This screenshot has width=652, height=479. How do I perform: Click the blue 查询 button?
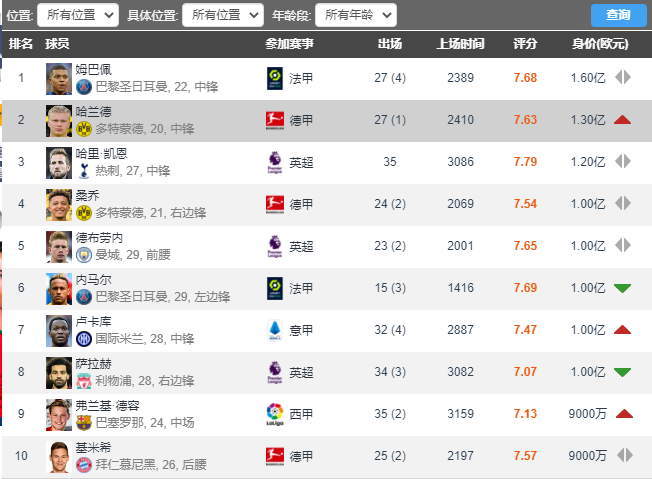[x=618, y=15]
